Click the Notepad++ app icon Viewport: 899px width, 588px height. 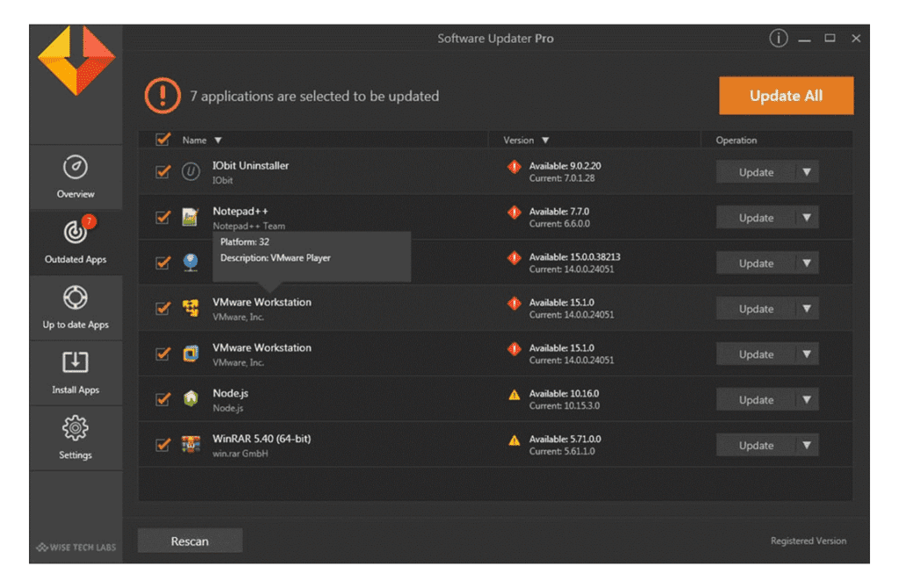click(x=191, y=217)
